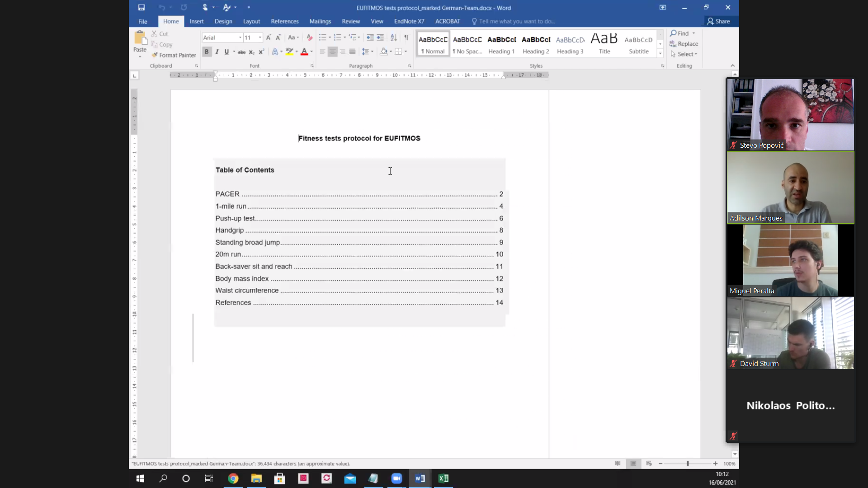This screenshot has width=868, height=488.
Task: Align text right
Action: click(343, 52)
